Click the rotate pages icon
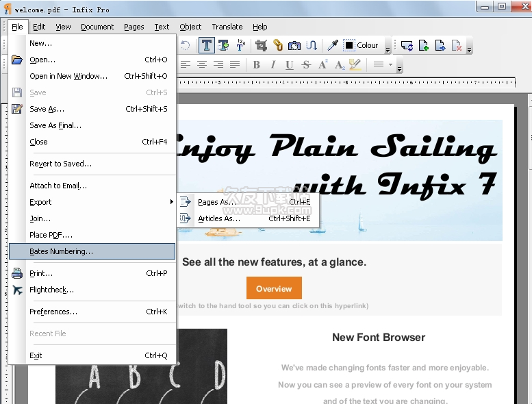This screenshot has height=404, width=532. [x=407, y=45]
